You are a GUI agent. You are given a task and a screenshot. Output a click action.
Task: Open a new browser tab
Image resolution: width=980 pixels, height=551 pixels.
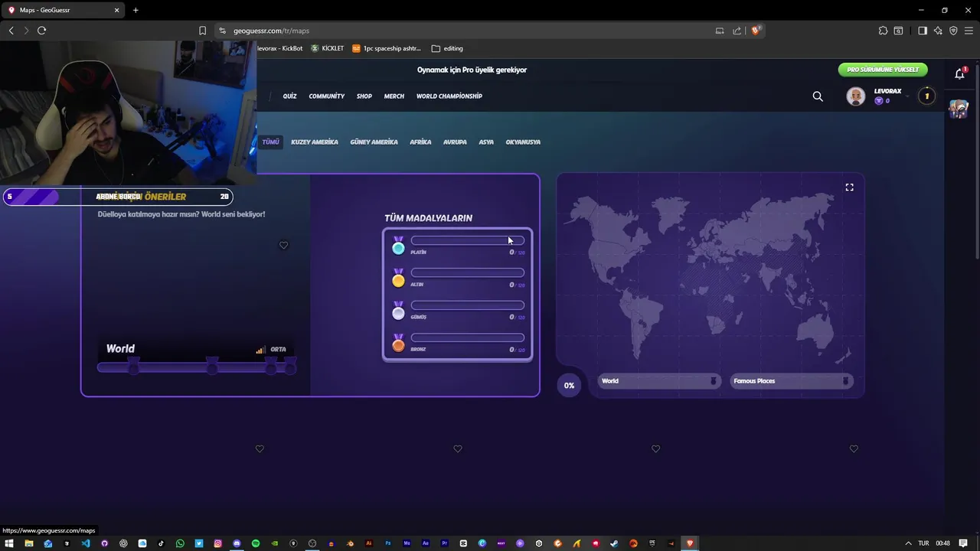136,10
